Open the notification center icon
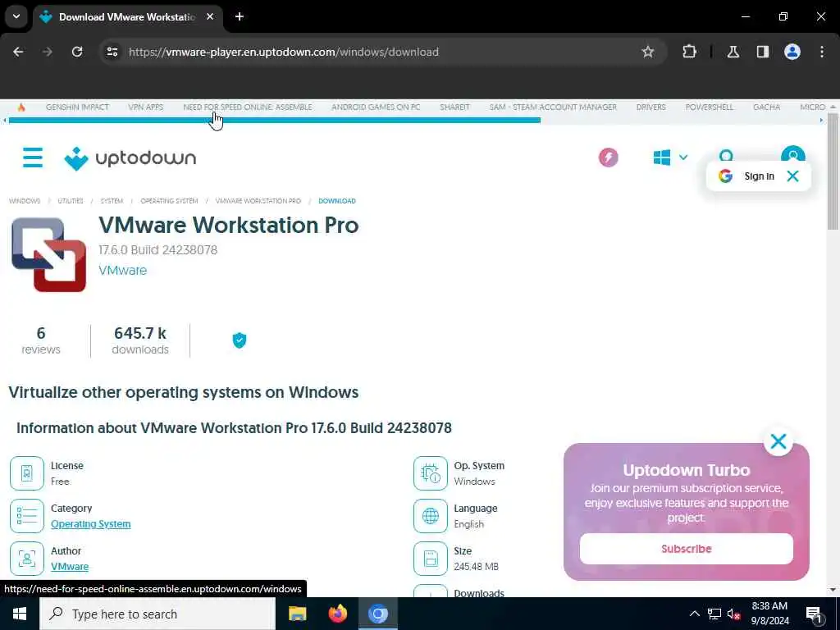This screenshot has width=840, height=630. [x=814, y=614]
